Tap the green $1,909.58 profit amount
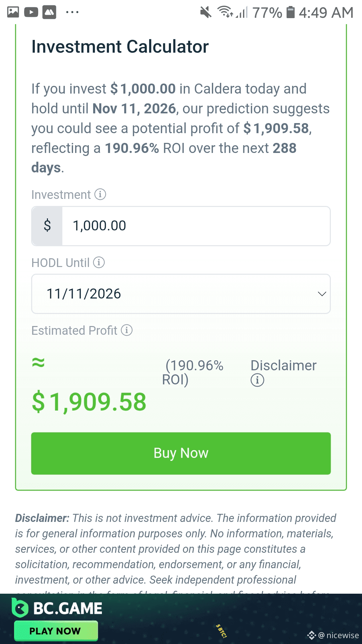362x644 pixels. (89, 402)
